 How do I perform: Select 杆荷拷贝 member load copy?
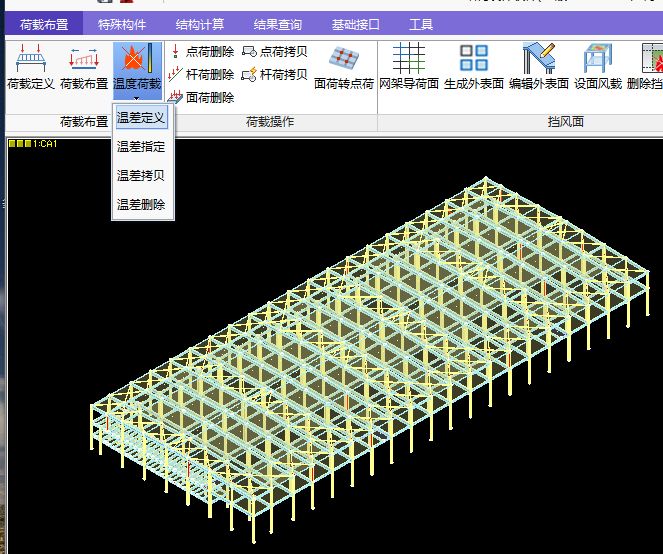274,75
